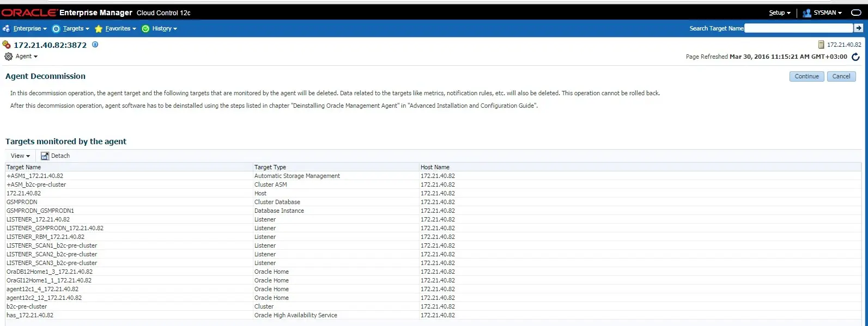Click the information icon beside 172.21.40.82:3872
Image resolution: width=868 pixels, height=326 pixels.
(95, 45)
